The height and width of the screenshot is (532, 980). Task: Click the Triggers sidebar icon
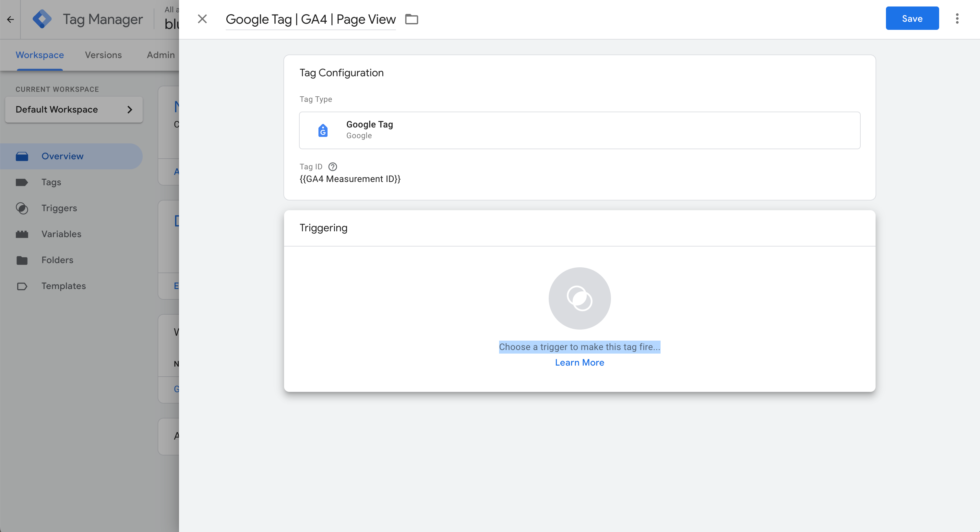click(22, 208)
